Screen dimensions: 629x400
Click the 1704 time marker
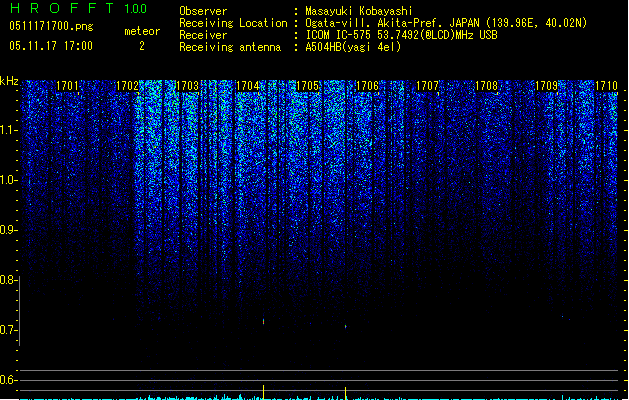[x=248, y=86]
